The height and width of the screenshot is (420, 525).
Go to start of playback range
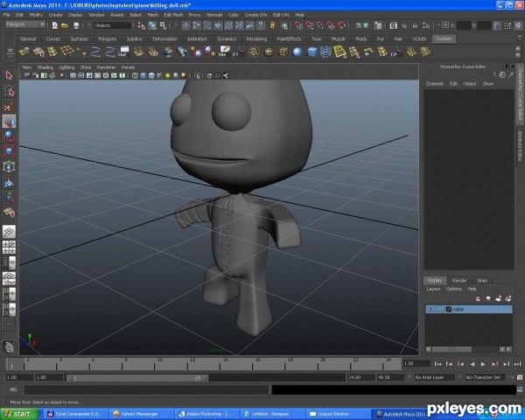437,364
